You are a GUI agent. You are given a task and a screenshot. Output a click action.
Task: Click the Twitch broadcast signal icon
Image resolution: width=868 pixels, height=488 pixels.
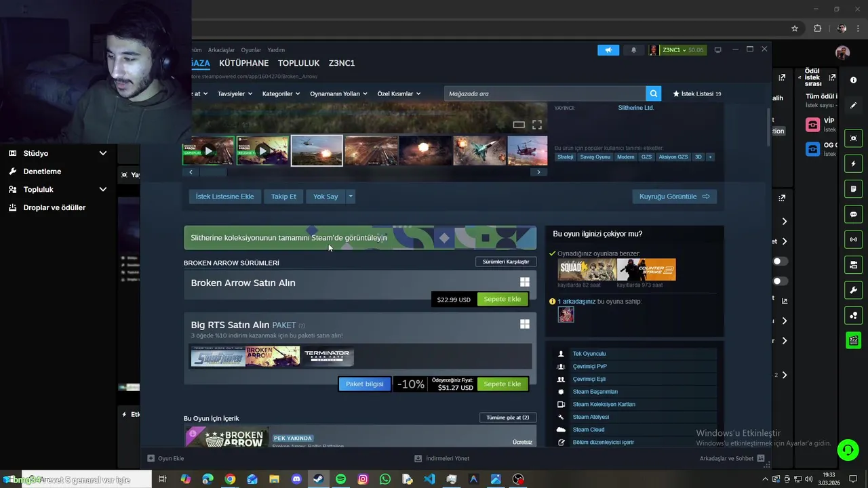point(854,239)
